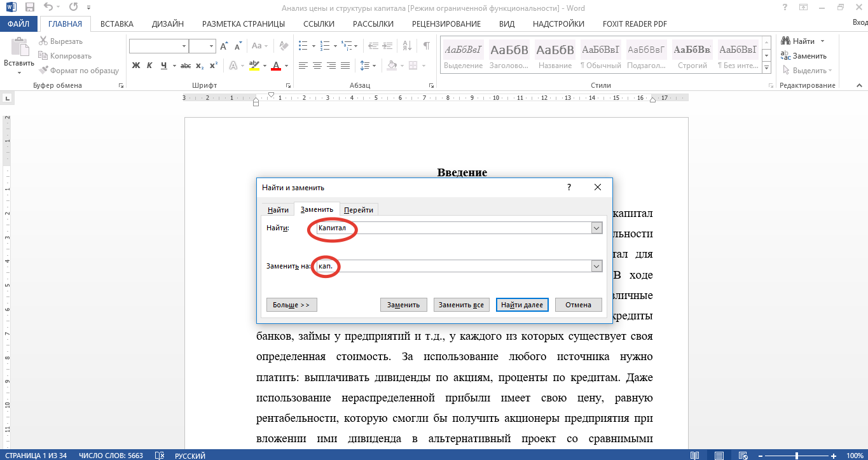
Task: Switch to ССЫЛКИ ribbon tab
Action: (x=319, y=24)
